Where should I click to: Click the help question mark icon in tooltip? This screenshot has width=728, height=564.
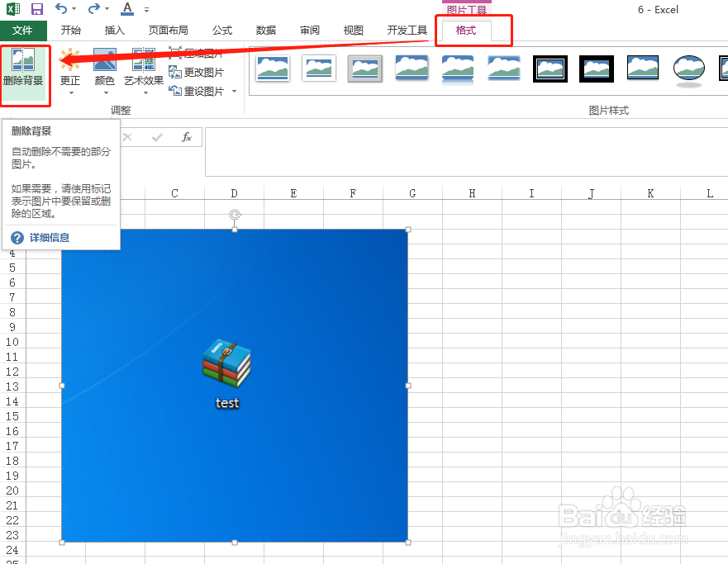tap(17, 238)
